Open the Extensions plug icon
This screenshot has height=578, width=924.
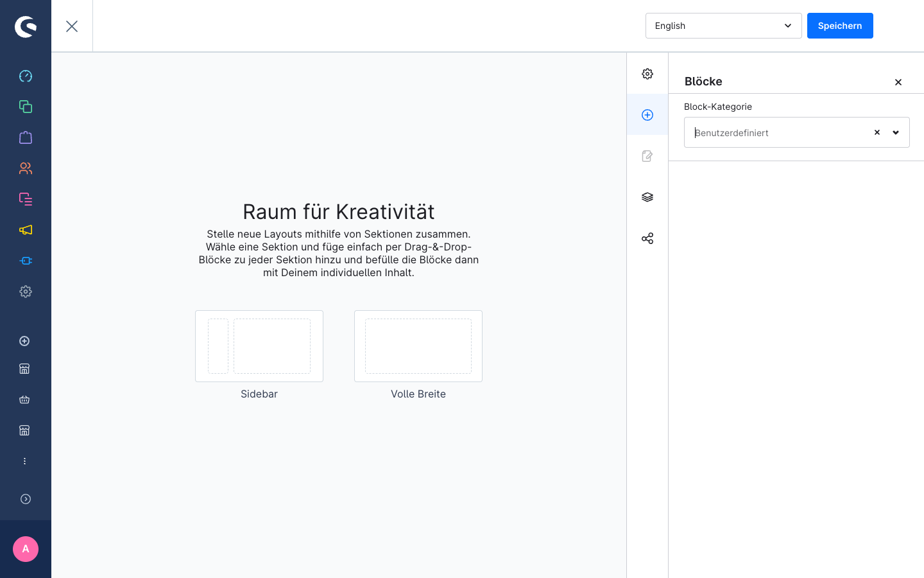26,261
